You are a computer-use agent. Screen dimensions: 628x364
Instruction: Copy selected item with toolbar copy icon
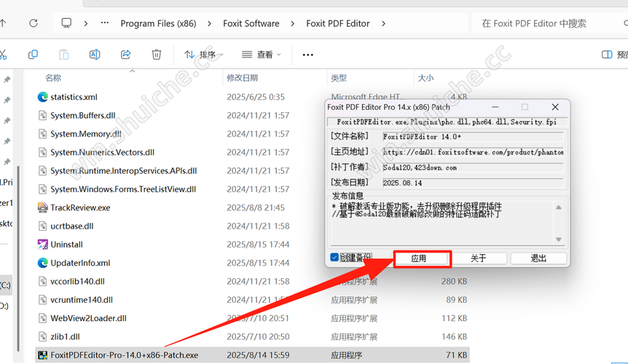[x=33, y=55]
